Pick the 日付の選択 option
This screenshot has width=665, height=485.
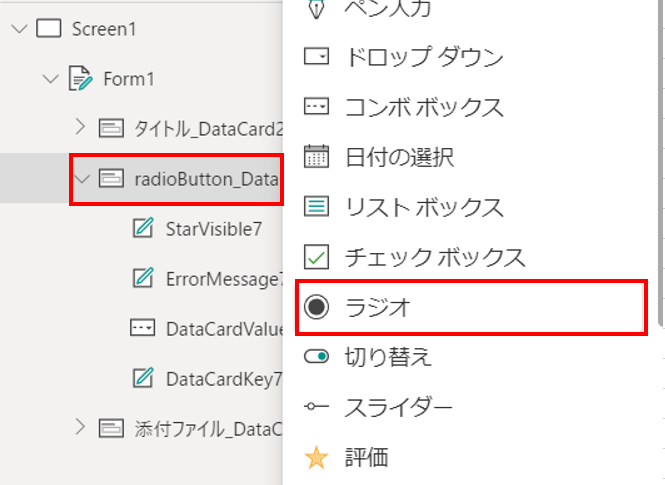coord(399,157)
